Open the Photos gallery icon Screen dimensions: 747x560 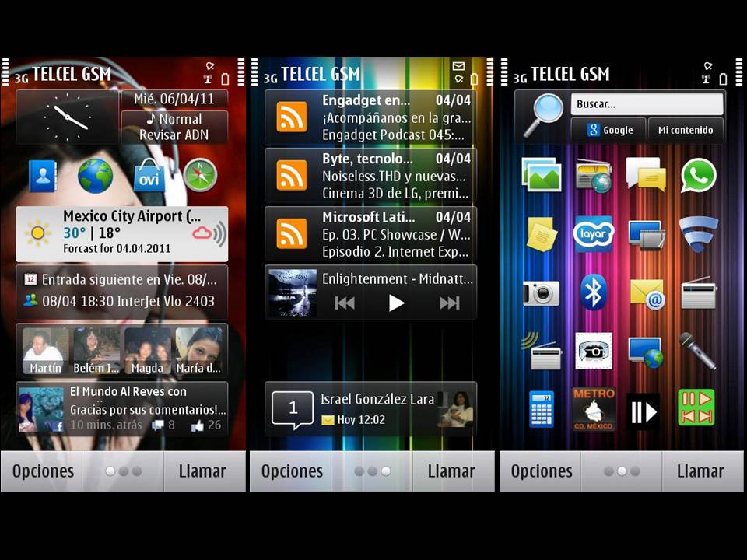[x=542, y=175]
